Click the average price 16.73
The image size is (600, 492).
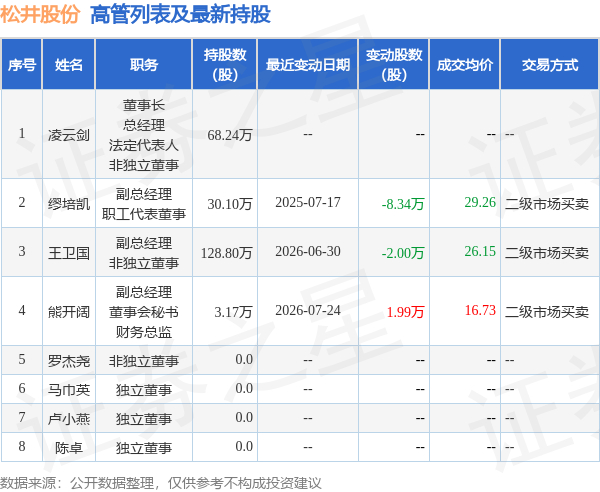coord(480,310)
